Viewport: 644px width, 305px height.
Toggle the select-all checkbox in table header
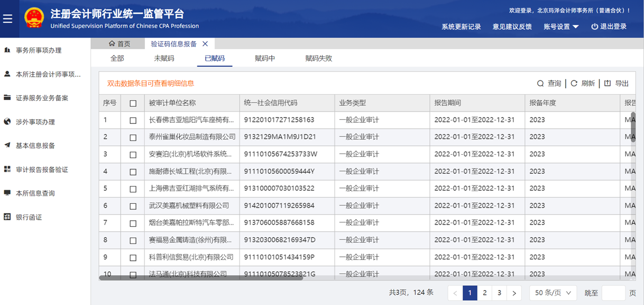[x=133, y=103]
